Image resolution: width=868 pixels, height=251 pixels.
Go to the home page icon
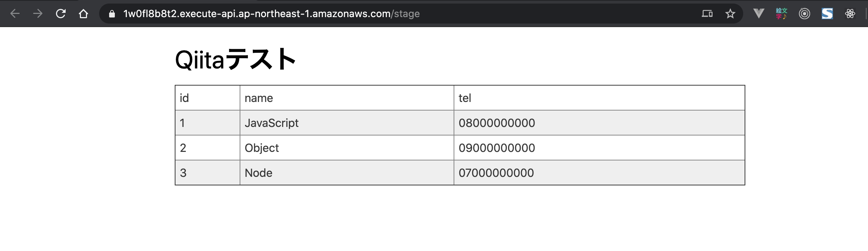pos(83,14)
